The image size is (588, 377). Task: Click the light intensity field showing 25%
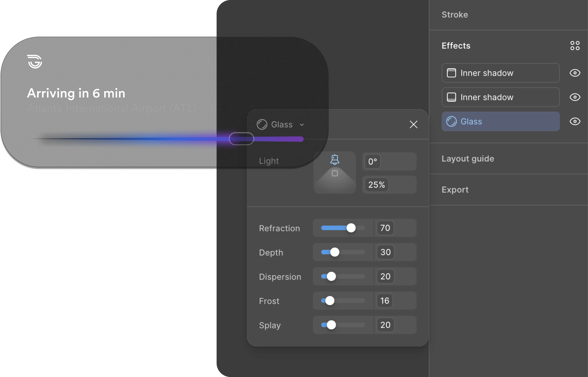[389, 185]
